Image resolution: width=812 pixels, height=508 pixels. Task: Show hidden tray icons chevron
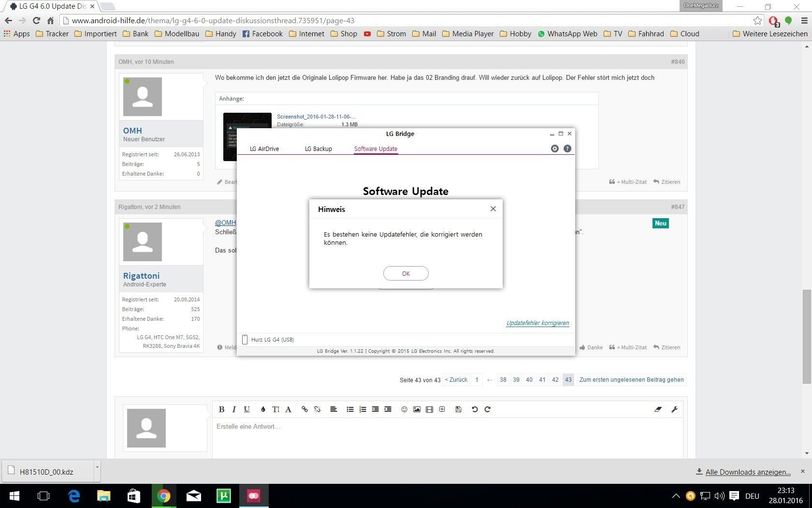coord(676,496)
